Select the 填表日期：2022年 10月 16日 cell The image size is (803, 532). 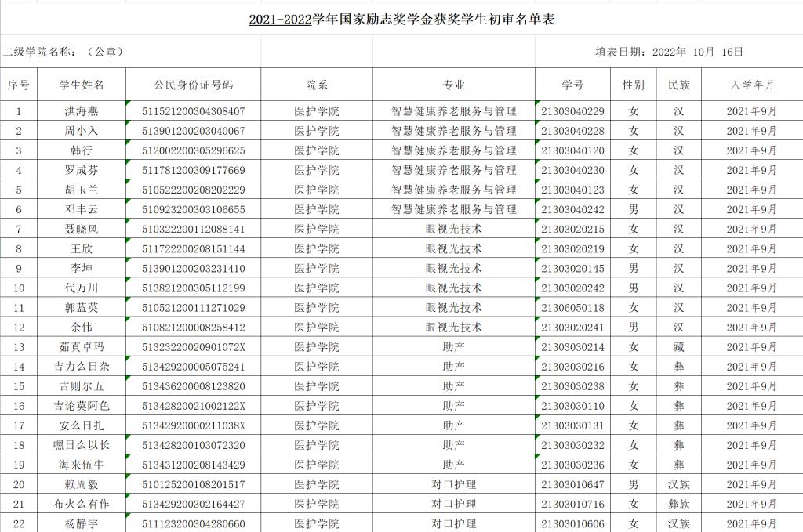tap(669, 52)
